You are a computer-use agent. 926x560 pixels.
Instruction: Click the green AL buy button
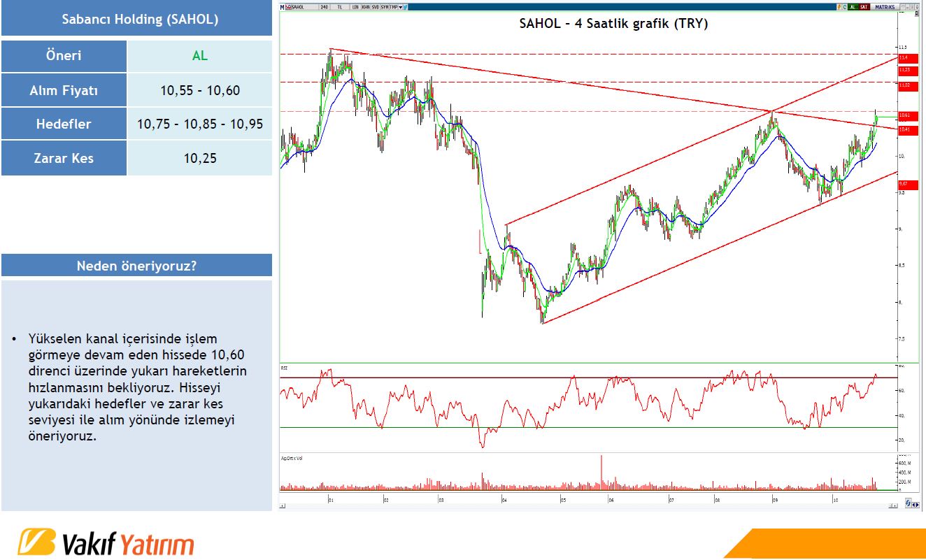click(853, 7)
